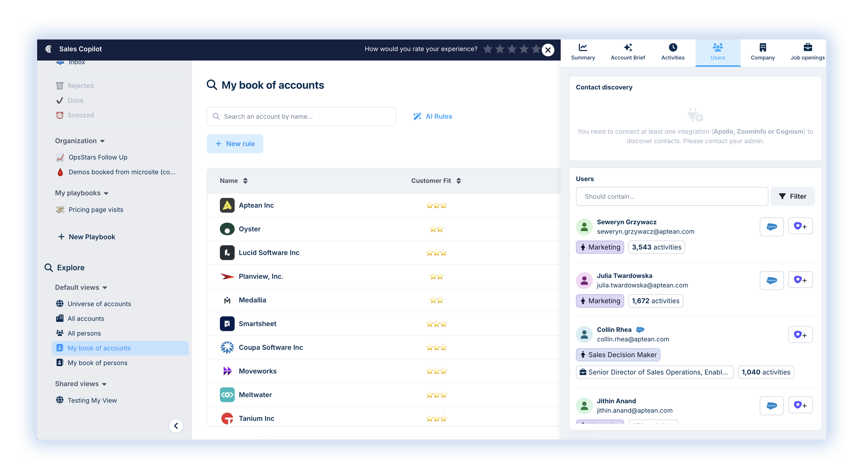Rate experience with the first star
The height and width of the screenshot is (474, 868).
point(487,49)
